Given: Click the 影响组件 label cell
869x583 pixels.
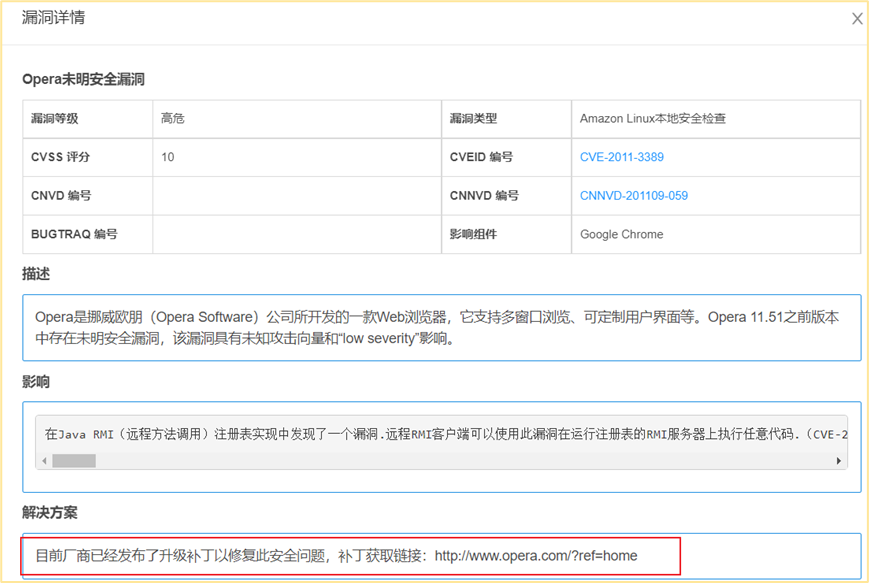Looking at the screenshot, I should [x=473, y=234].
